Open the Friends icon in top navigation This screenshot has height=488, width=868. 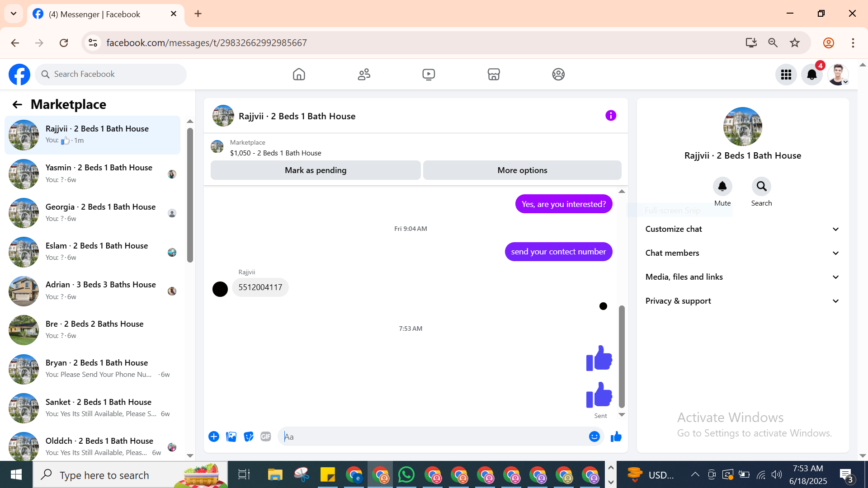point(364,74)
